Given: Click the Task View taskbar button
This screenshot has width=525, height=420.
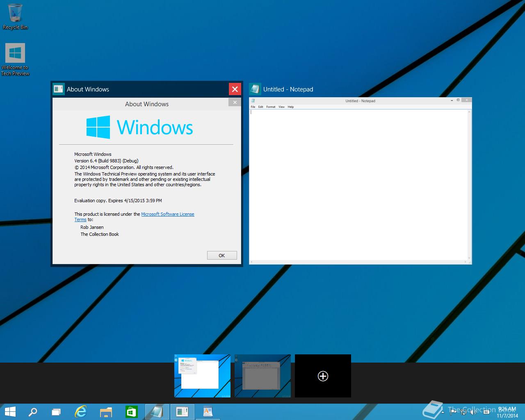Looking at the screenshot, I should point(56,412).
